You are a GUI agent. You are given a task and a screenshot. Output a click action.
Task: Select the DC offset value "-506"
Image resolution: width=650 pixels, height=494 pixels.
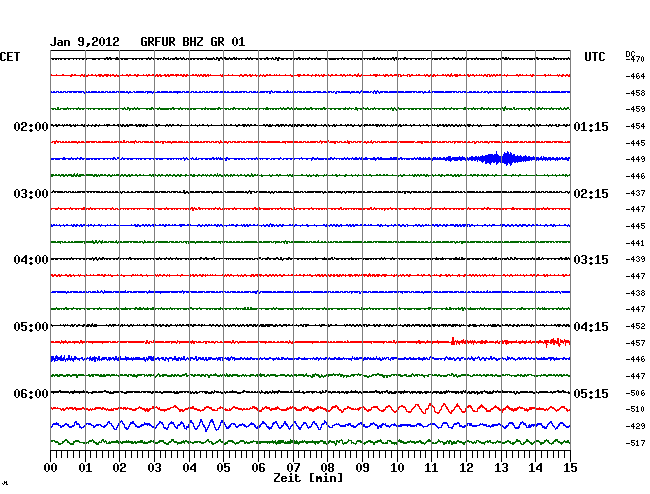point(635,393)
